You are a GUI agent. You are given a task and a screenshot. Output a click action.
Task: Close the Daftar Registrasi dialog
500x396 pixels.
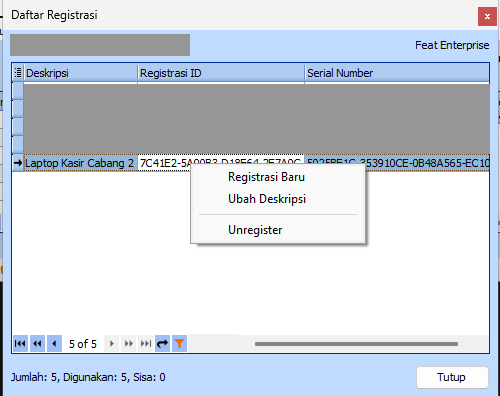coord(487,16)
